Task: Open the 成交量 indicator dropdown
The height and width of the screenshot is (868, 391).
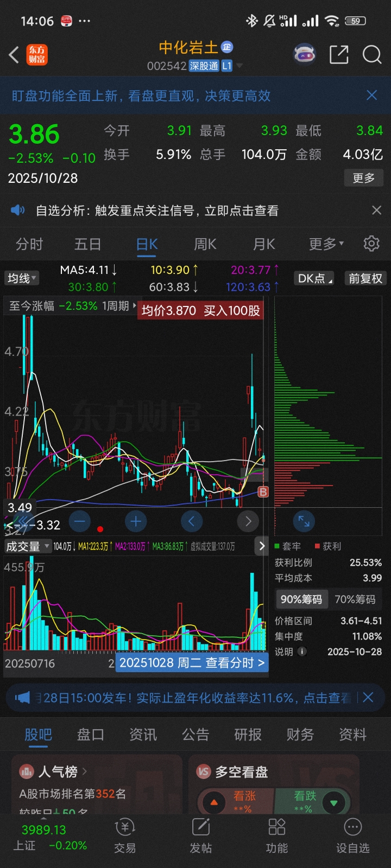Action: [28, 546]
